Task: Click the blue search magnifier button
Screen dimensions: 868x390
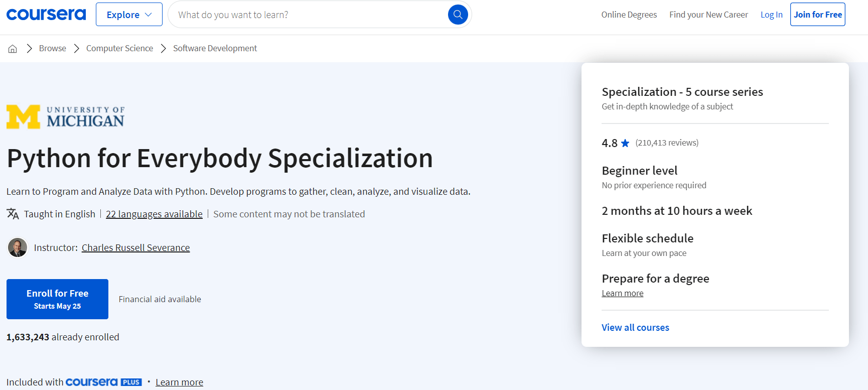Action: (x=458, y=15)
